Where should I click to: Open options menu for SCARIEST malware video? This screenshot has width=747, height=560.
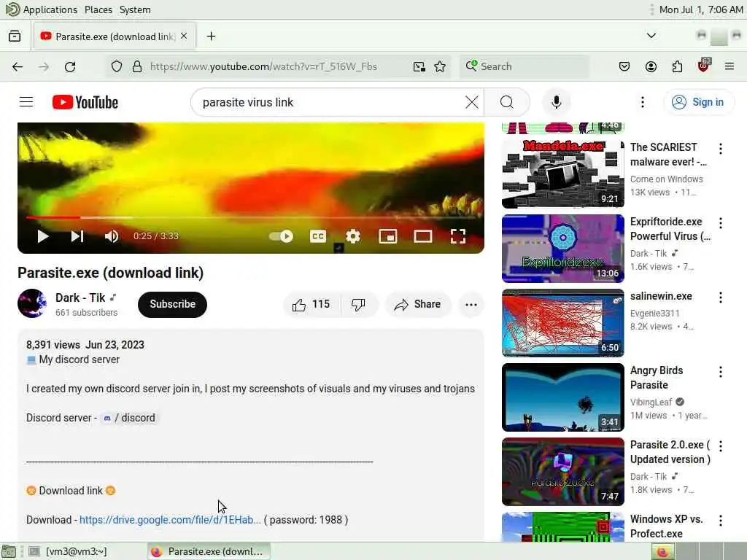[x=720, y=149]
